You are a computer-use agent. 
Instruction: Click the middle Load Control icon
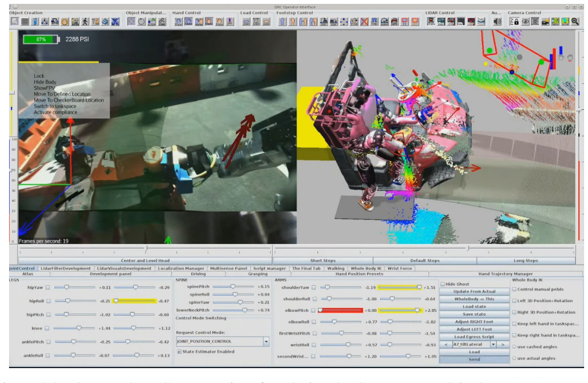pyautogui.click(x=256, y=21)
